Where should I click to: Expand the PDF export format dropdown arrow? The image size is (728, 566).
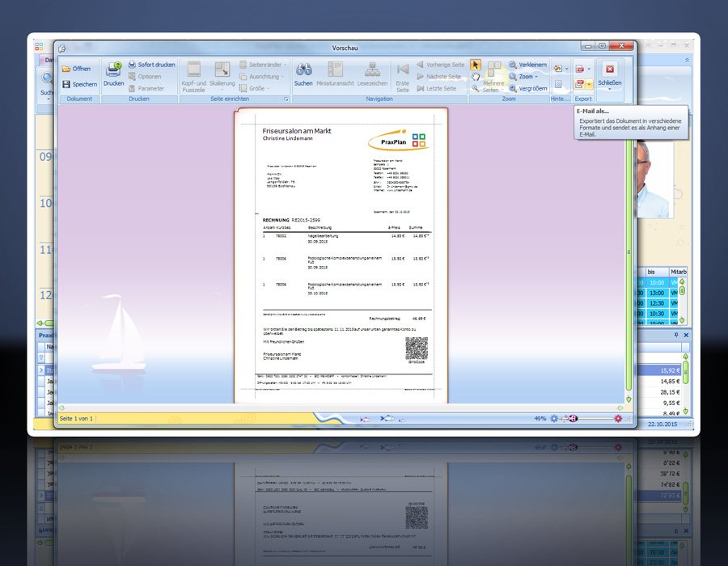click(x=589, y=69)
